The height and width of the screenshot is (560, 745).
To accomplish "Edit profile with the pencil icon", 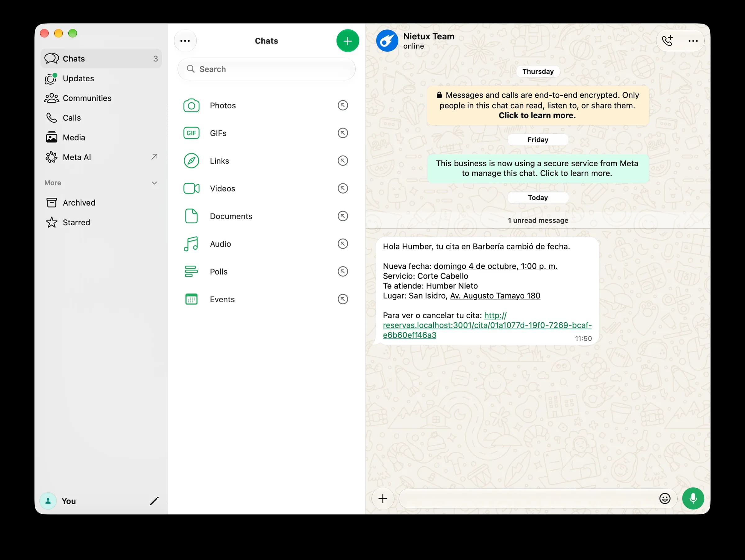I will pos(154,501).
